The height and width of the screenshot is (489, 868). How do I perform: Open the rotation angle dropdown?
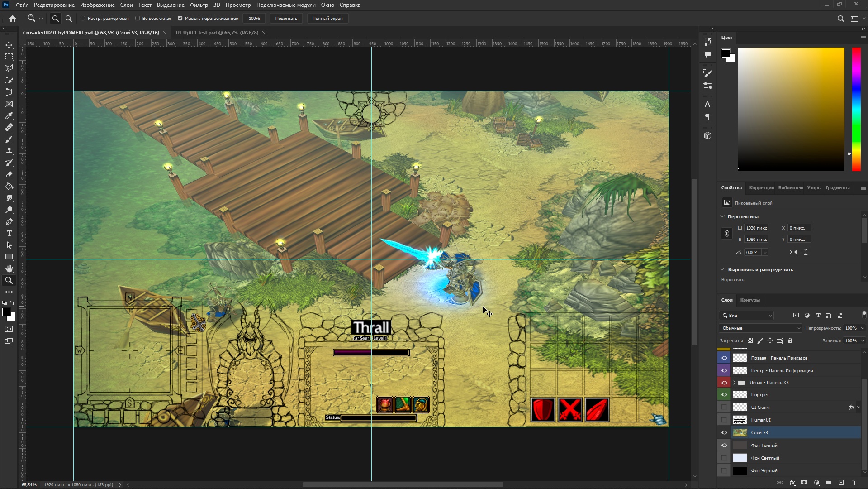click(x=765, y=252)
